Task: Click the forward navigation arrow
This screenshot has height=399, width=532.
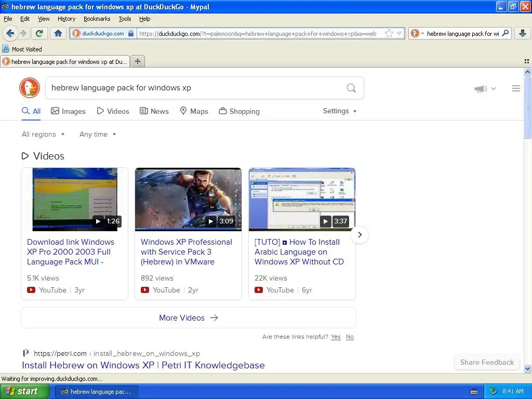Action: (23, 33)
